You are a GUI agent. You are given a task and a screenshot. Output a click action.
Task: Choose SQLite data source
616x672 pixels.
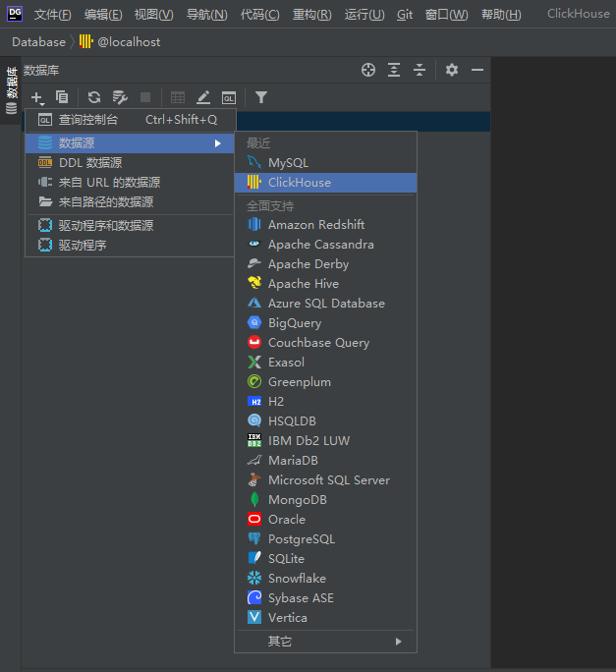pos(326,559)
